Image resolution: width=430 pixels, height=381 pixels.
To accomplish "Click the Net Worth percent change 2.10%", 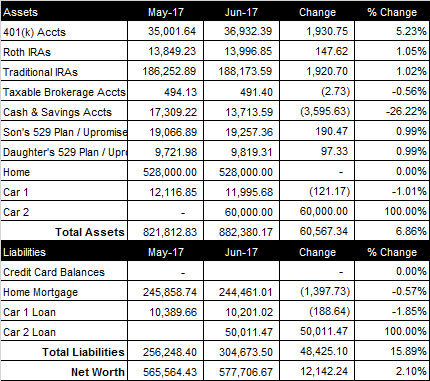I will pyautogui.click(x=413, y=371).
